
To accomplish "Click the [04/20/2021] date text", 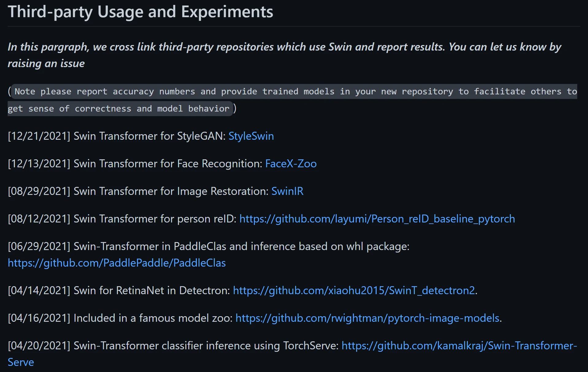I will pos(39,346).
